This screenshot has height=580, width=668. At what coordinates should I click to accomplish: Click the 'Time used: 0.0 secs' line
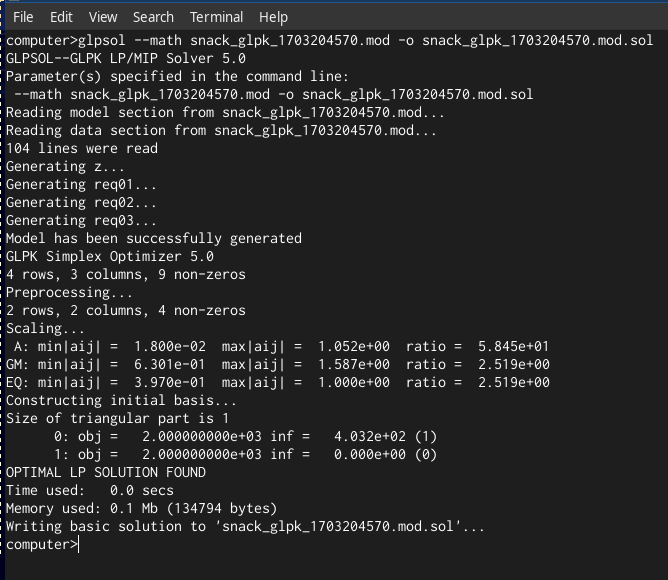point(90,491)
